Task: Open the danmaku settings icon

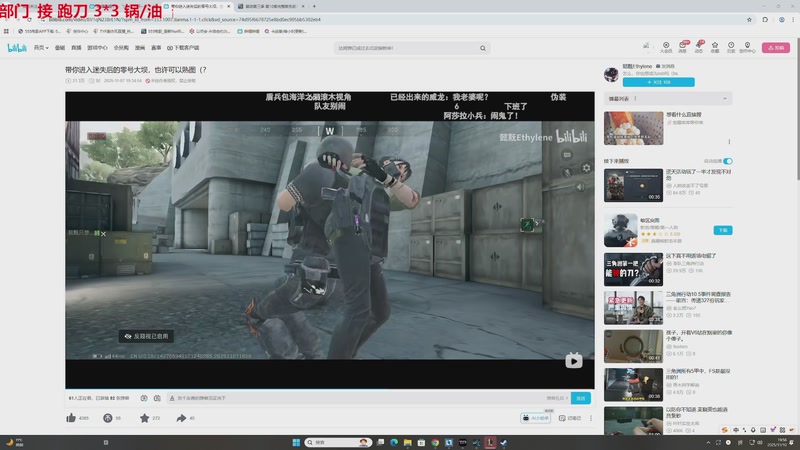Action: [157, 398]
